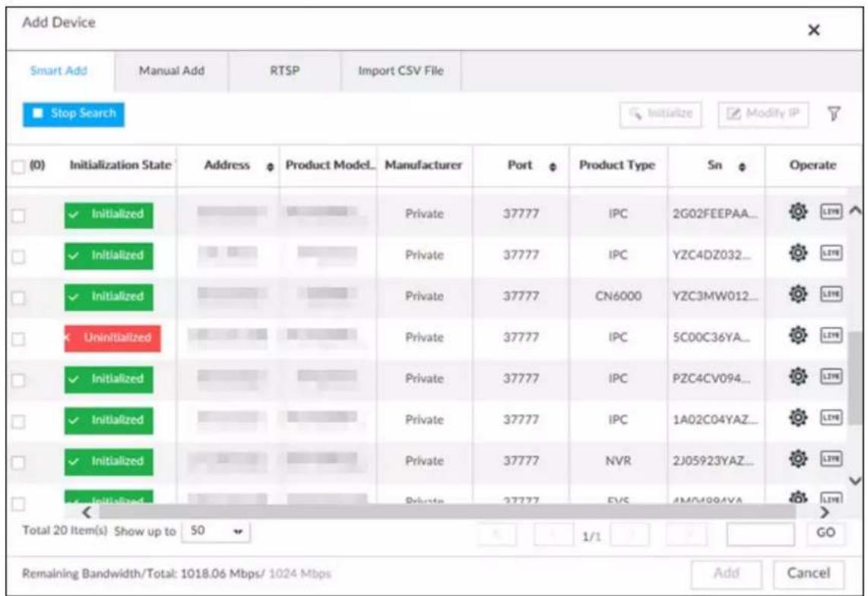Open the RTSP tab

tap(284, 71)
